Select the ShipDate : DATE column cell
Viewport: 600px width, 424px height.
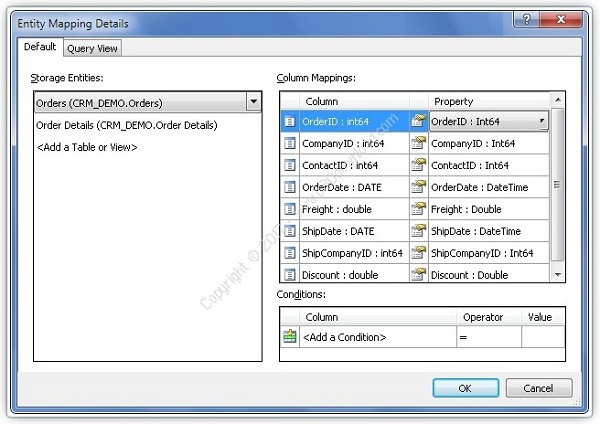pos(354,231)
